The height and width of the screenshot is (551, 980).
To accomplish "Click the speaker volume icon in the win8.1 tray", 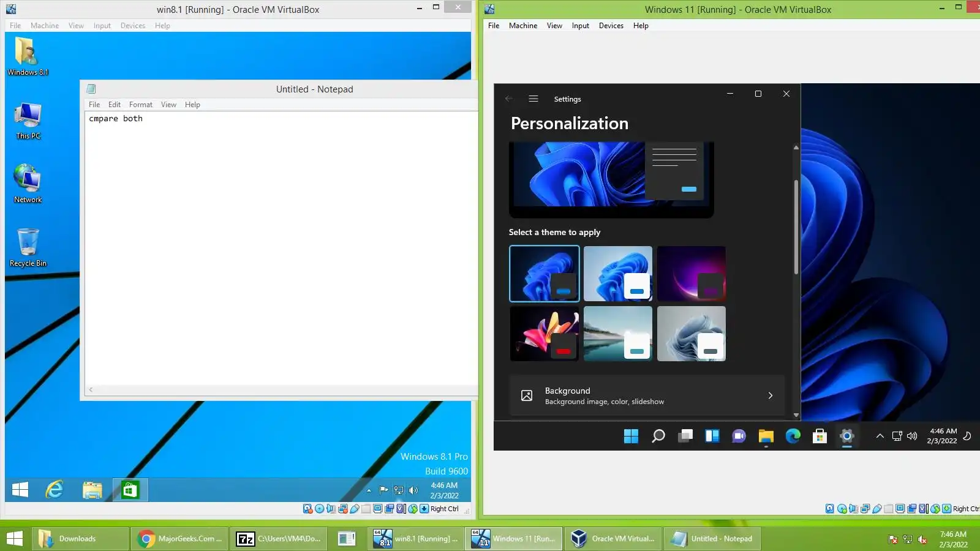I will coord(413,490).
